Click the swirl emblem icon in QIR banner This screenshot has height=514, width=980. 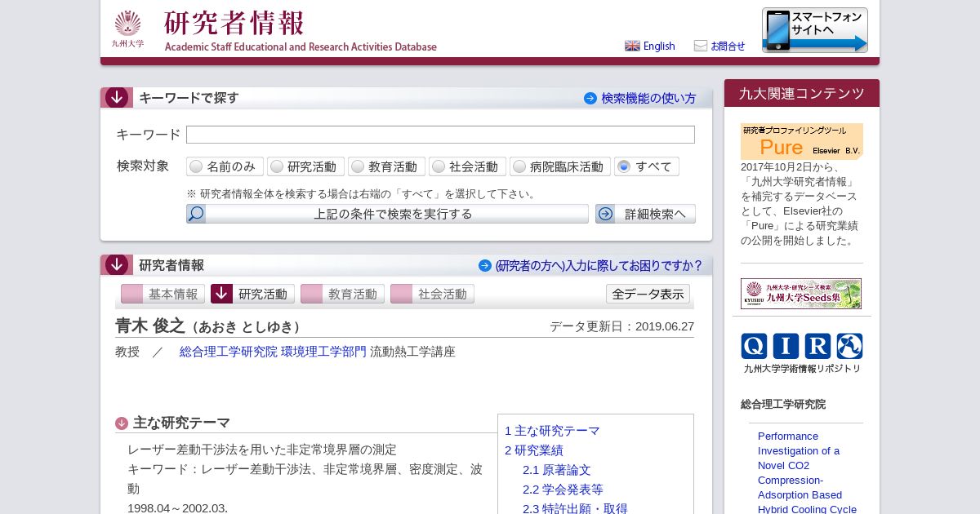coord(849,346)
